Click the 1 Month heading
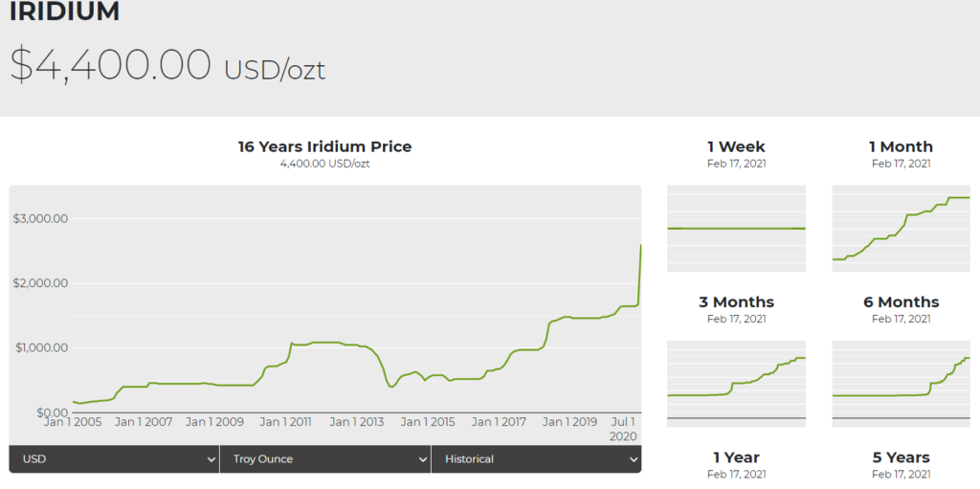The width and height of the screenshot is (980, 489). pyautogui.click(x=901, y=146)
